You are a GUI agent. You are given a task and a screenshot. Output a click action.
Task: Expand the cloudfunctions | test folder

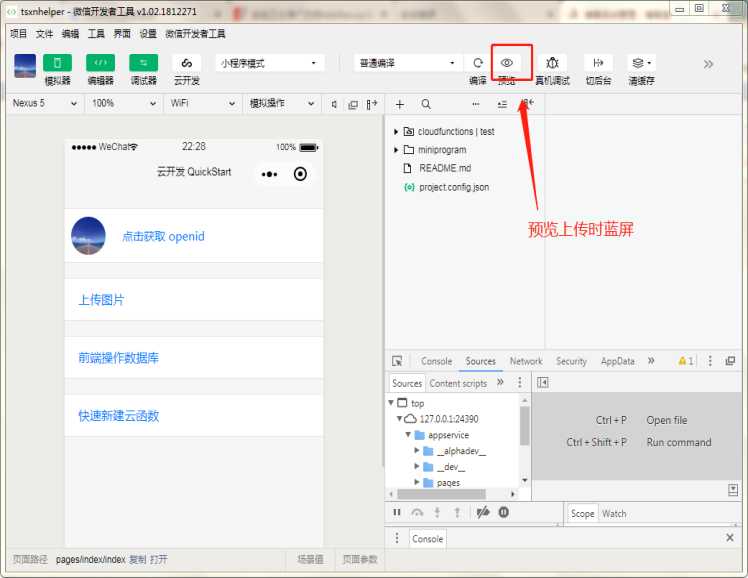click(x=396, y=132)
